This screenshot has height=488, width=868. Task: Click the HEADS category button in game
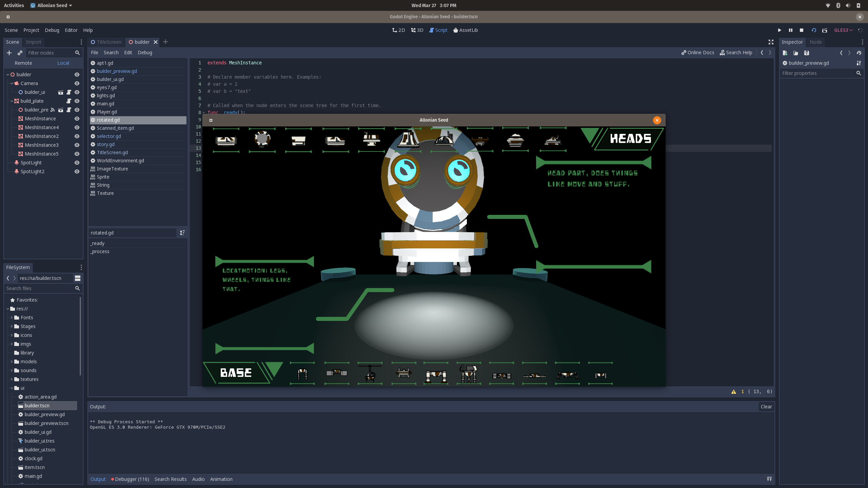point(630,139)
